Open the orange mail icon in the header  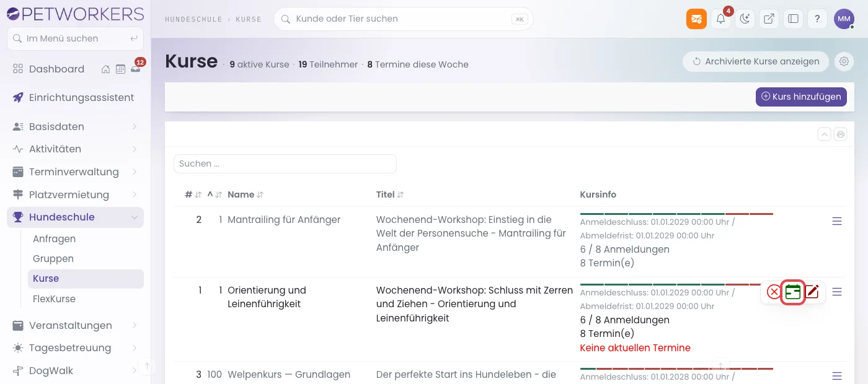696,19
